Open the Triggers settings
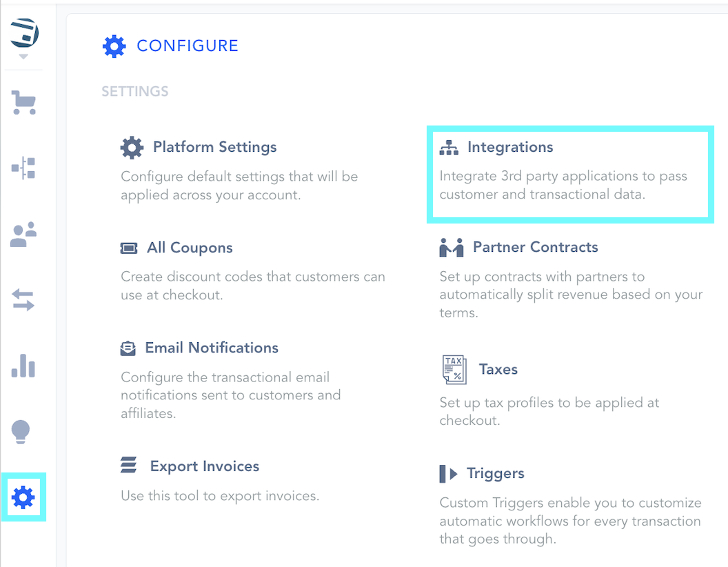 click(495, 473)
